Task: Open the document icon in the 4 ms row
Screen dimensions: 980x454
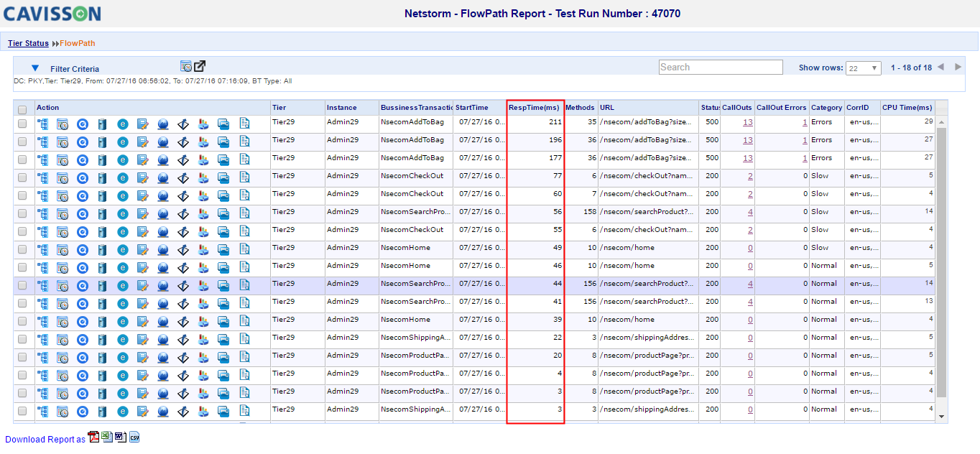Action: [x=244, y=375]
